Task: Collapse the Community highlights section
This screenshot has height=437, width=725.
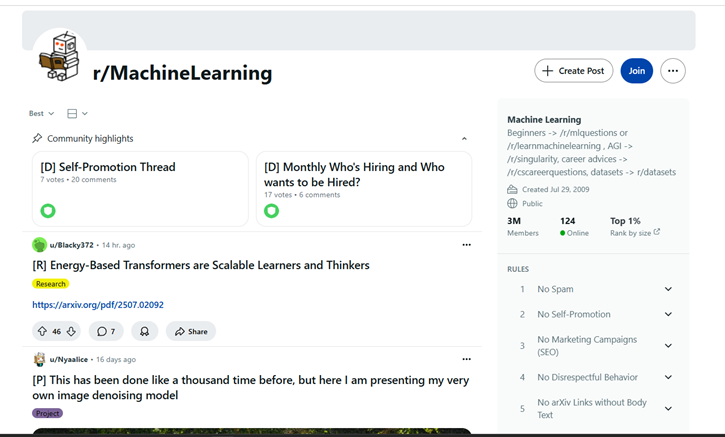Action: [464, 139]
